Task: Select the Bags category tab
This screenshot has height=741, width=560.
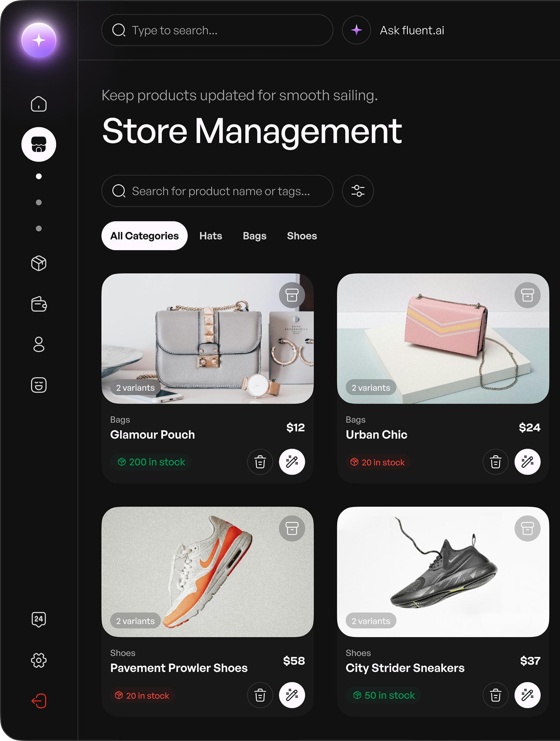Action: tap(254, 236)
